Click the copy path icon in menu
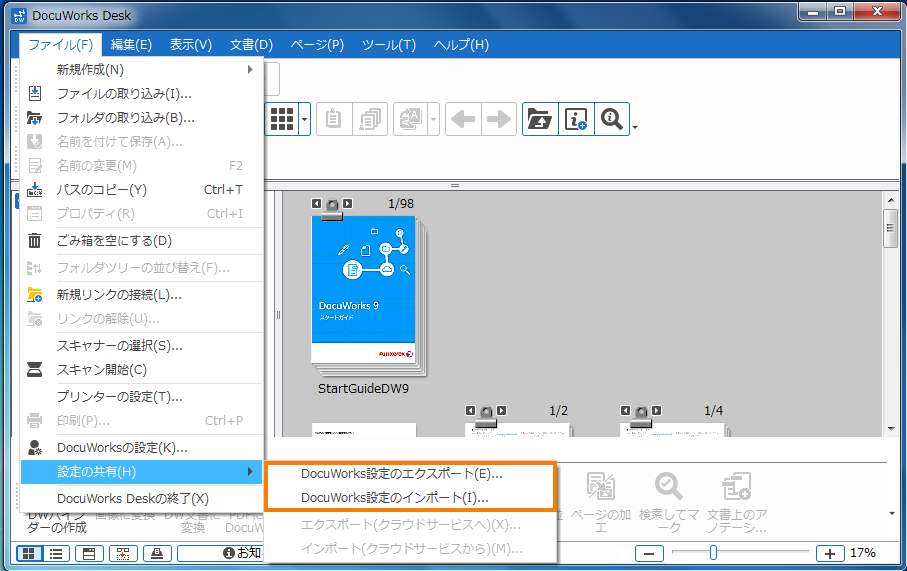 35,190
